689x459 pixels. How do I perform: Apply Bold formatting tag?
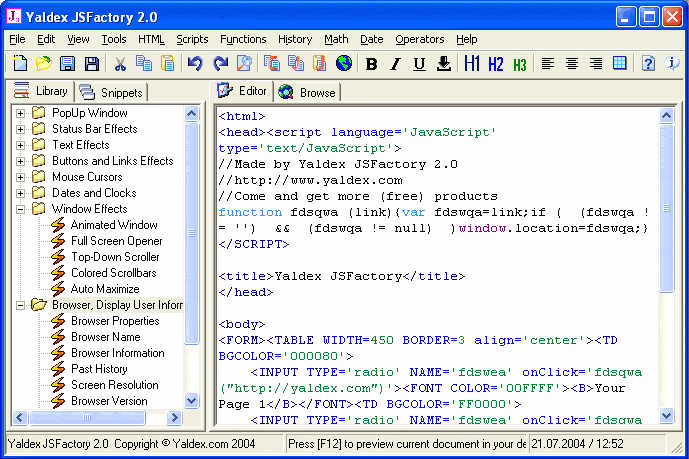[371, 64]
